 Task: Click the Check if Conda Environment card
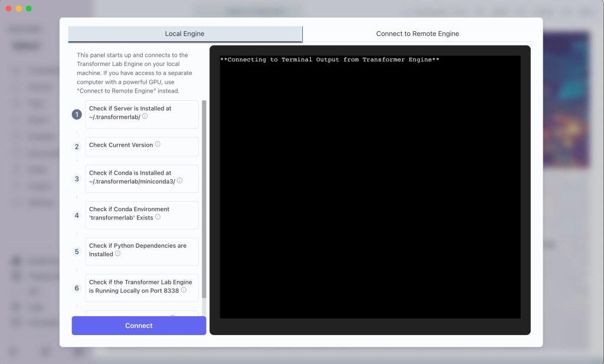[x=142, y=214]
